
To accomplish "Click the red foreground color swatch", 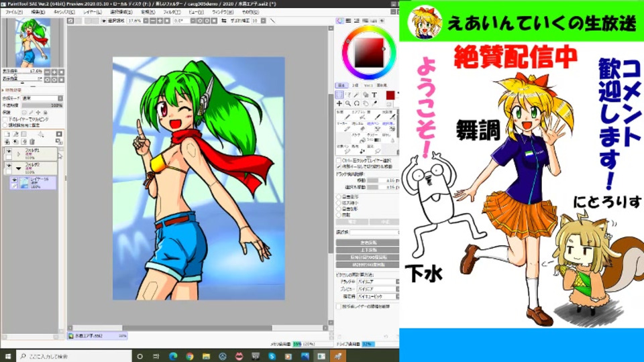I will tap(390, 95).
